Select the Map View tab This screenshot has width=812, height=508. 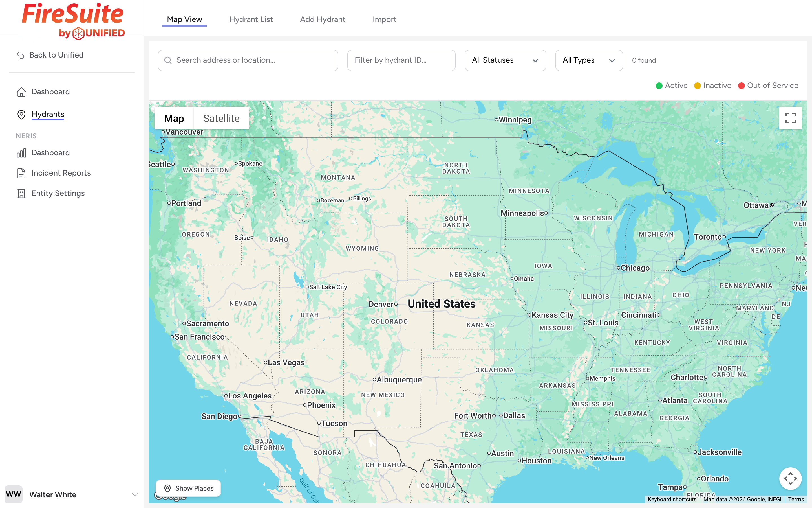click(185, 19)
